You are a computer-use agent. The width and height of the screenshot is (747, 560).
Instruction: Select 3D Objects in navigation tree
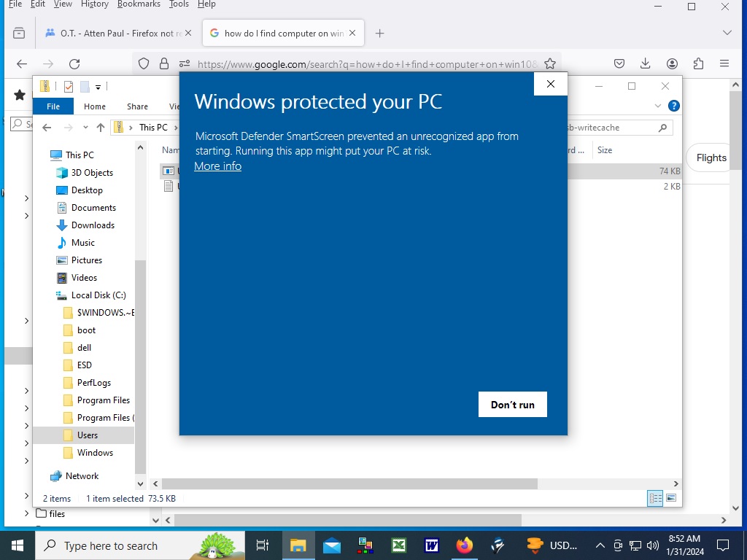click(92, 172)
